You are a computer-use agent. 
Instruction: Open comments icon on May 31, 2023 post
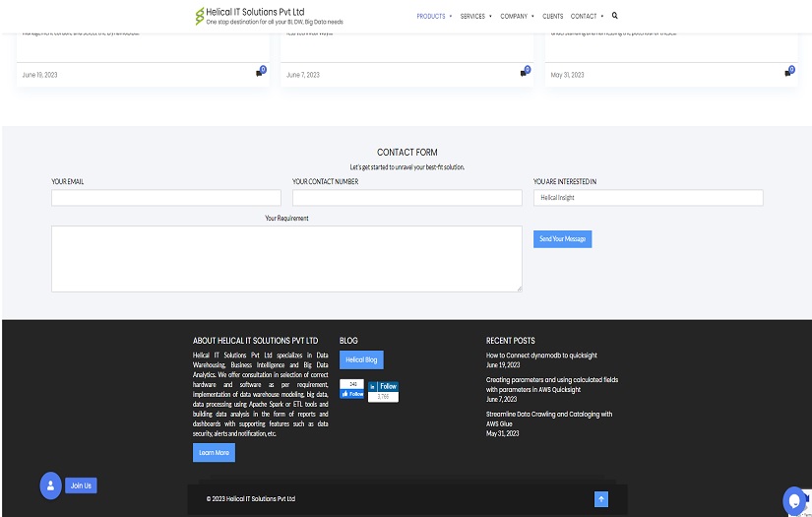coord(789,72)
